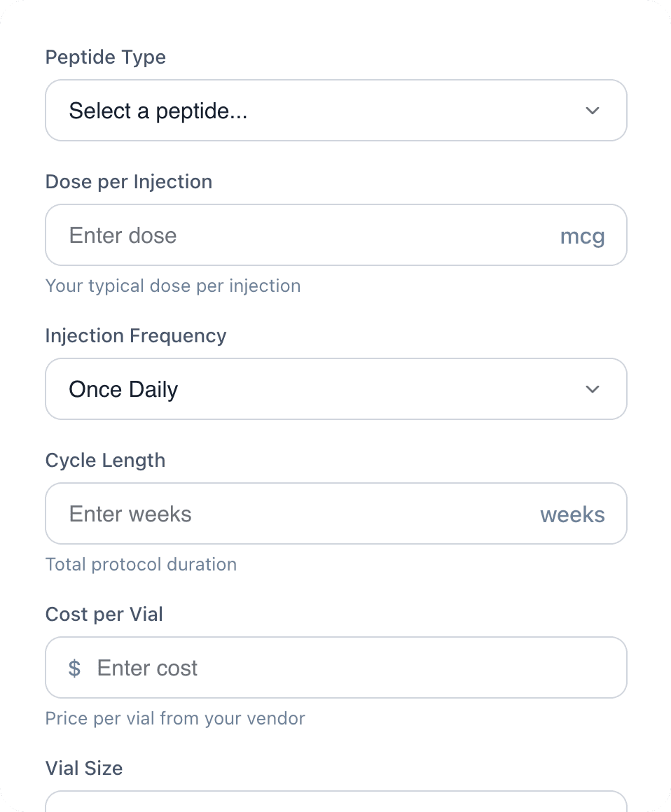Click the mcg unit label
The image size is (671, 812).
(582, 236)
